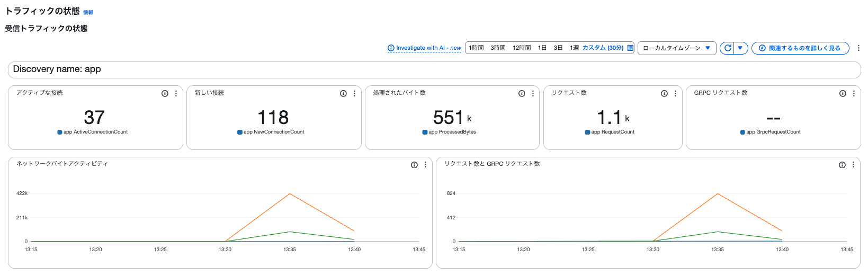Click the app GrpcRequestCount legend label
This screenshot has height=275, width=868.
click(773, 132)
